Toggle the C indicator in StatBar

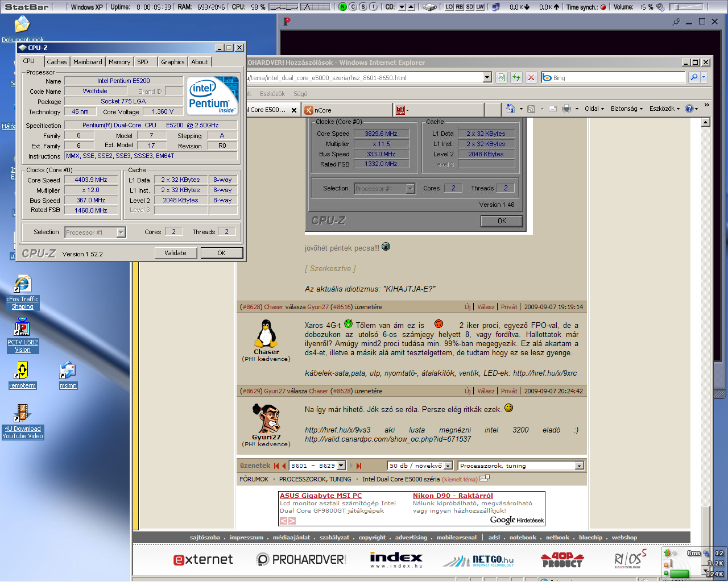click(x=353, y=7)
